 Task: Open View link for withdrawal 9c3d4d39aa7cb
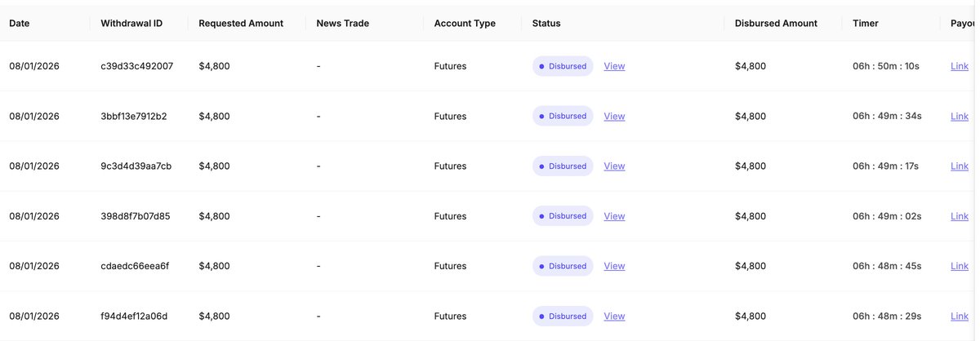tap(614, 166)
